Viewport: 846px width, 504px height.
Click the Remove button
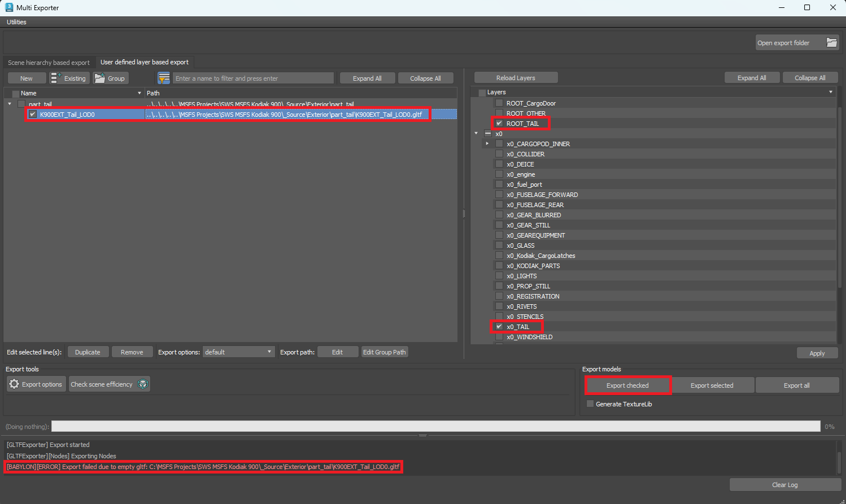(132, 352)
